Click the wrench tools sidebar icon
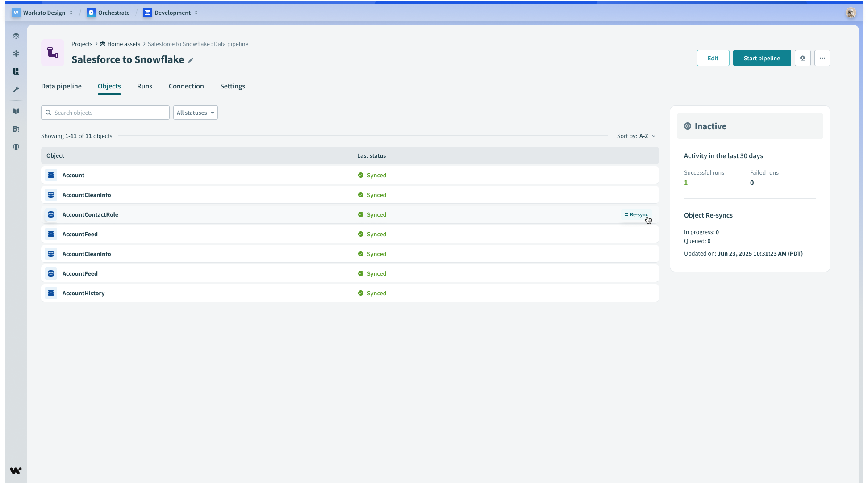This screenshot has width=868, height=495. point(16,89)
